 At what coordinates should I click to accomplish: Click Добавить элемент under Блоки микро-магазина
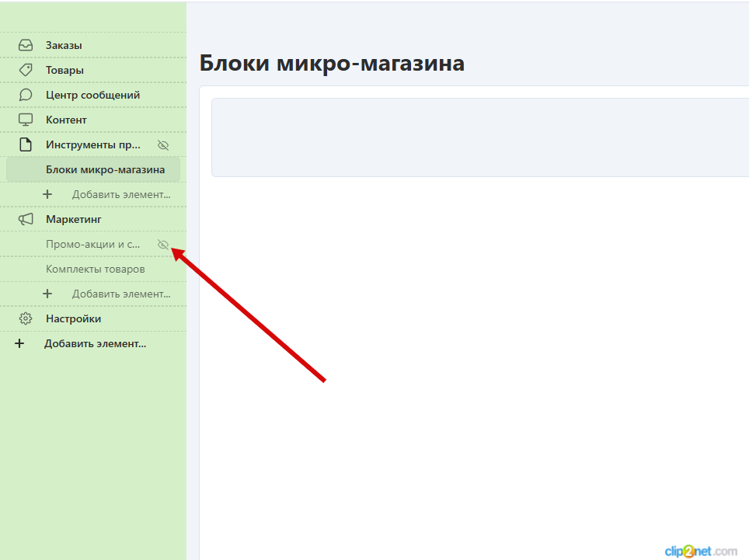pos(120,194)
